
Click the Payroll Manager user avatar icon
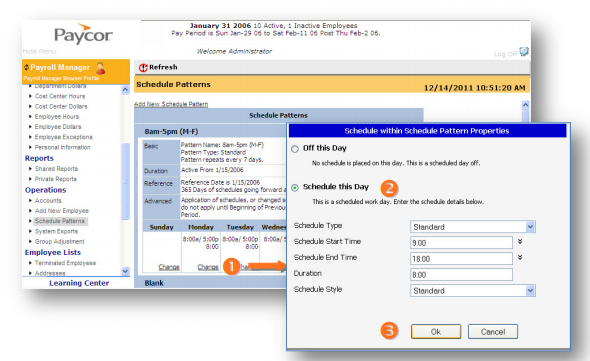coord(100,68)
